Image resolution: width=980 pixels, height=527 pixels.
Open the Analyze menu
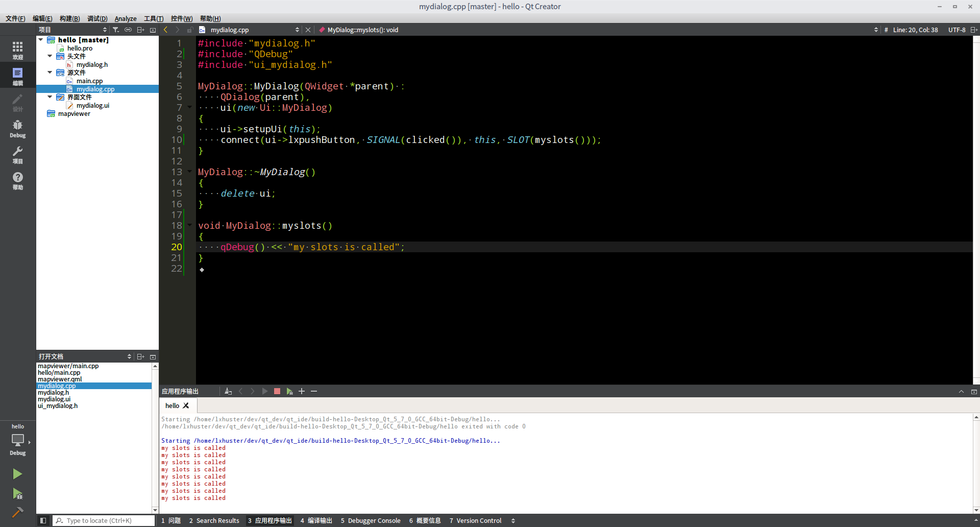pyautogui.click(x=125, y=19)
